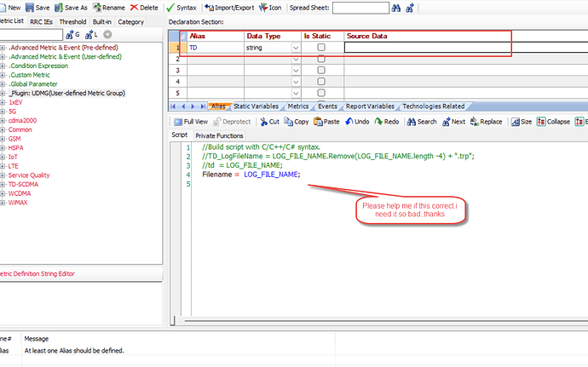Toggle Is Static checkbox in row 4

[321, 82]
